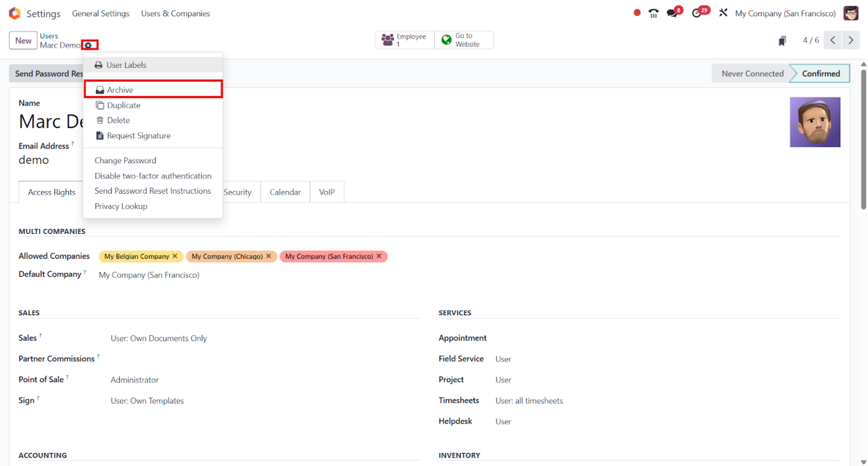Select Archive from the action menu
The image size is (868, 466).
point(119,89)
